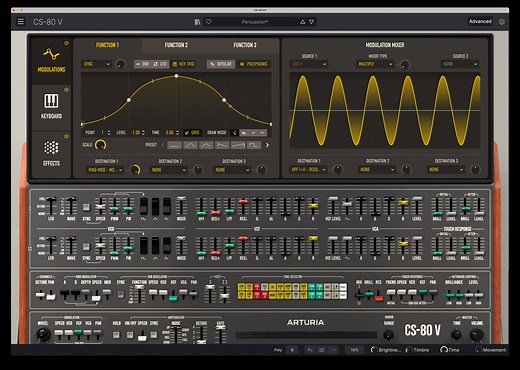Show next function presets with right arrow
Image resolution: width=520 pixels, height=370 pixels.
[x=267, y=145]
